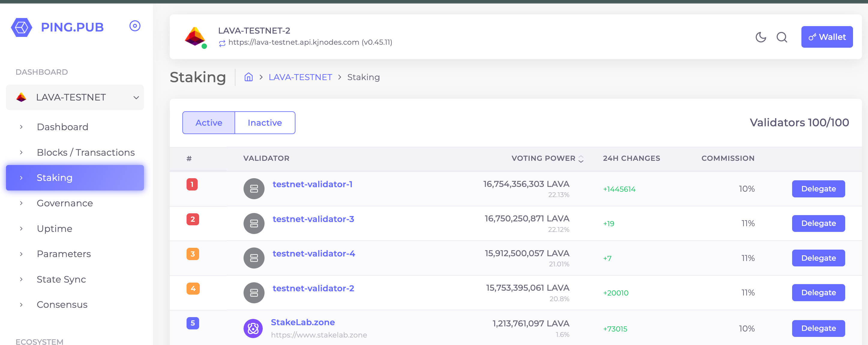Image resolution: width=868 pixels, height=345 pixels.
Task: Sort by Voting Power column arrows
Action: pos(581,159)
